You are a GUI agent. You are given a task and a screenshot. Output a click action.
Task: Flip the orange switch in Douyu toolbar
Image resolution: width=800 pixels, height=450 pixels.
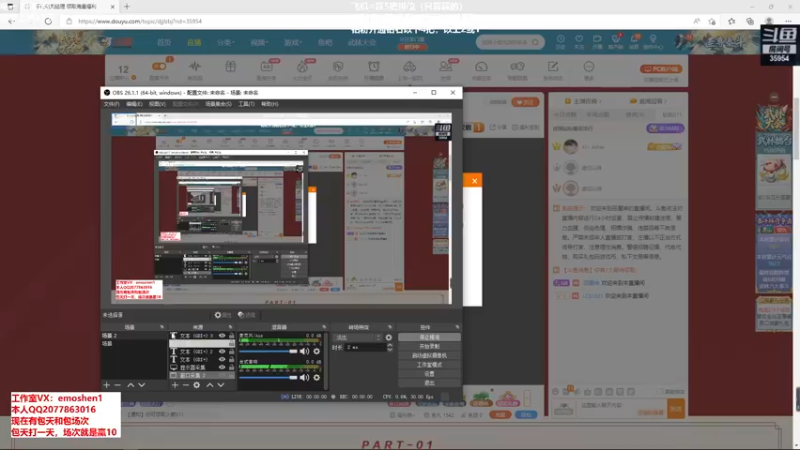click(x=159, y=66)
